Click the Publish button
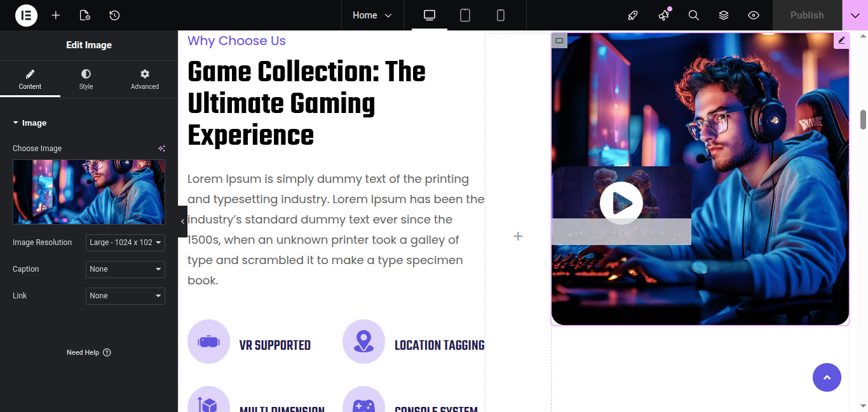The image size is (868, 412). click(807, 15)
